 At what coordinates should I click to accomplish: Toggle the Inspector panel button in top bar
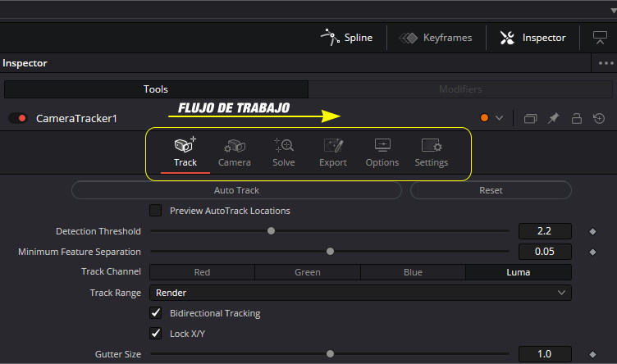click(532, 38)
